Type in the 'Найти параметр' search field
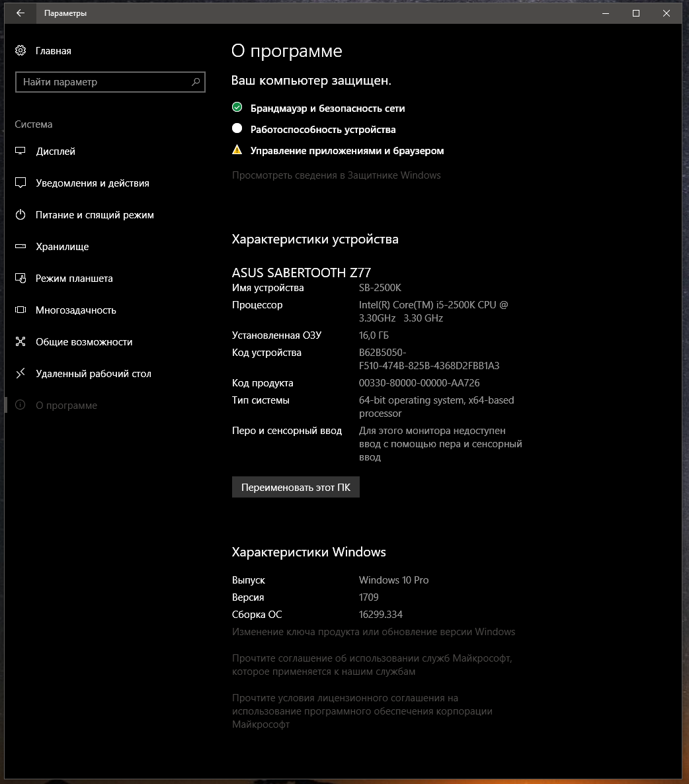Image resolution: width=689 pixels, height=784 pixels. [x=102, y=82]
